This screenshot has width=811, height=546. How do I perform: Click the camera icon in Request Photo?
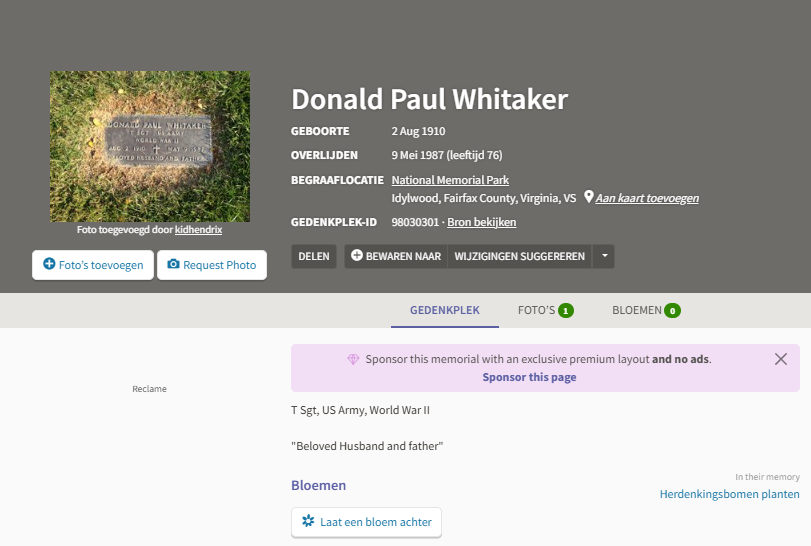(173, 264)
